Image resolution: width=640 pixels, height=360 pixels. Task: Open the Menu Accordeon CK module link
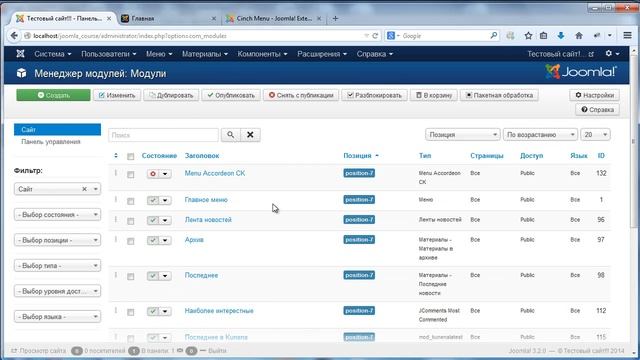coord(215,173)
